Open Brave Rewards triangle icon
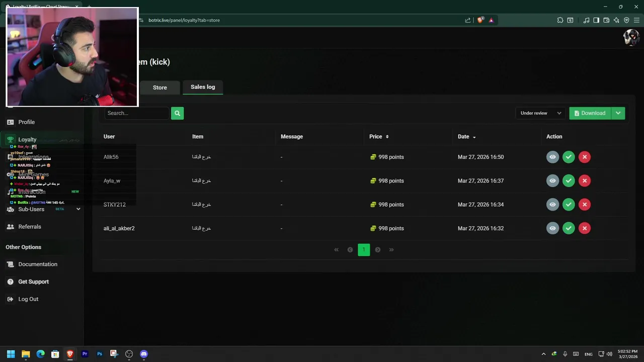This screenshot has height=362, width=644. [x=491, y=20]
